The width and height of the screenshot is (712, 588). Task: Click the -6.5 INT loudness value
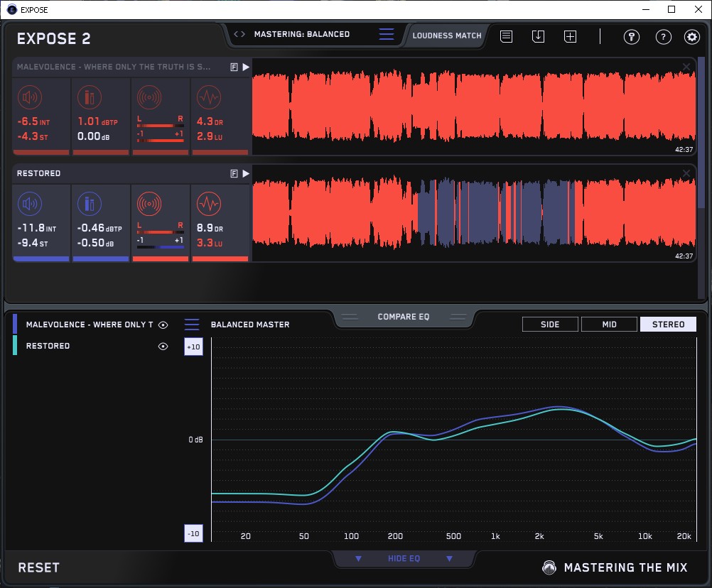[33, 121]
